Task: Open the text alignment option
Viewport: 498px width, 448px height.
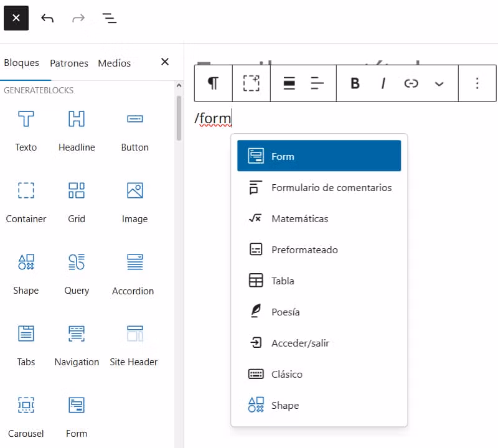Action: click(x=317, y=83)
